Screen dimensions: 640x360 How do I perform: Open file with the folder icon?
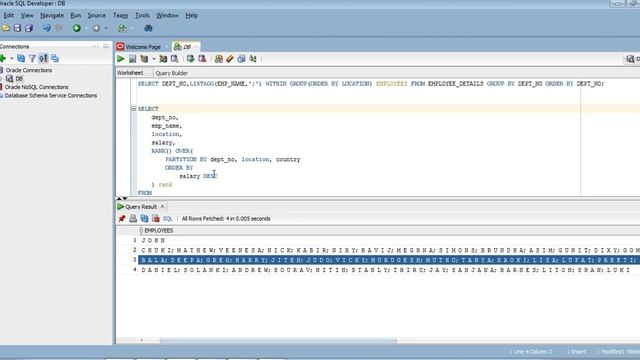6,28
